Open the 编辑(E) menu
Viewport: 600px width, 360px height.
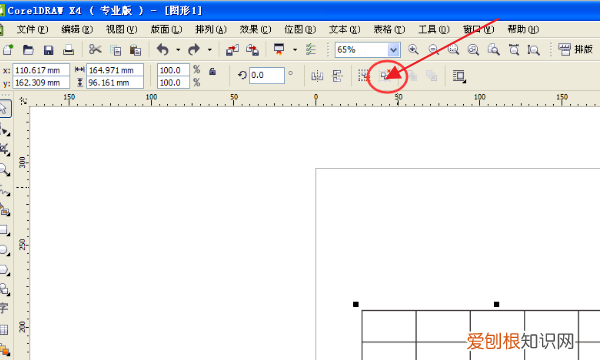tap(77, 29)
